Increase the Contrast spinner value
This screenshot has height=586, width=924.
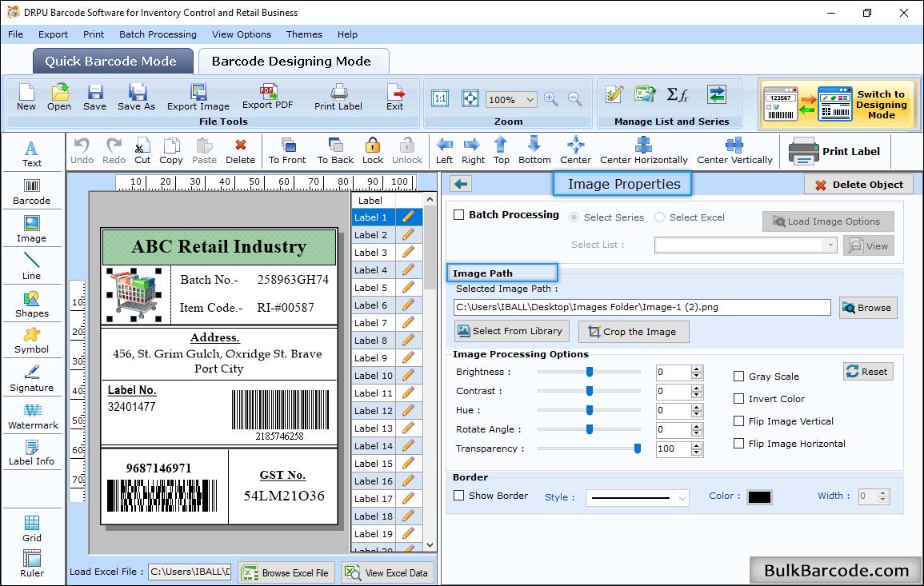(697, 388)
